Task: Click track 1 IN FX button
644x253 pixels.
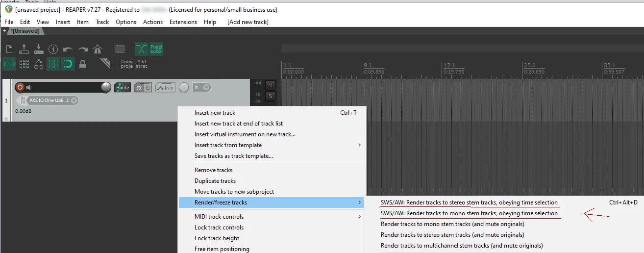Action: [23, 101]
